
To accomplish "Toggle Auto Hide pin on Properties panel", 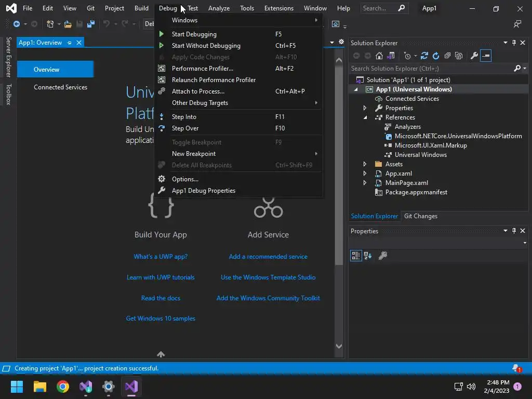I will (514, 231).
